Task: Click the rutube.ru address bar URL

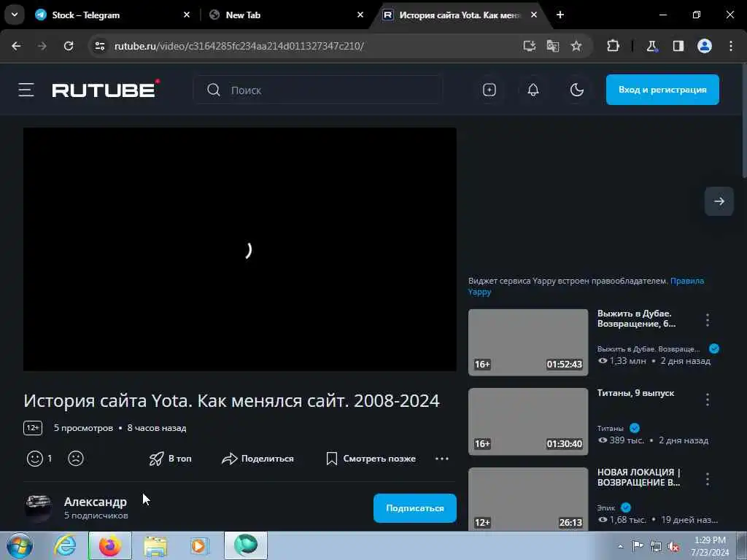Action: point(239,46)
